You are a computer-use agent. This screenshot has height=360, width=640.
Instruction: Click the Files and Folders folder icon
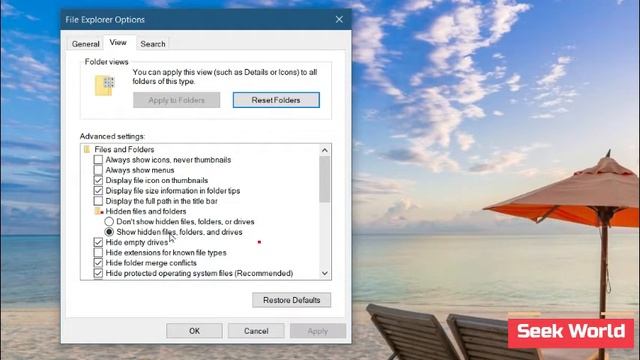click(87, 149)
